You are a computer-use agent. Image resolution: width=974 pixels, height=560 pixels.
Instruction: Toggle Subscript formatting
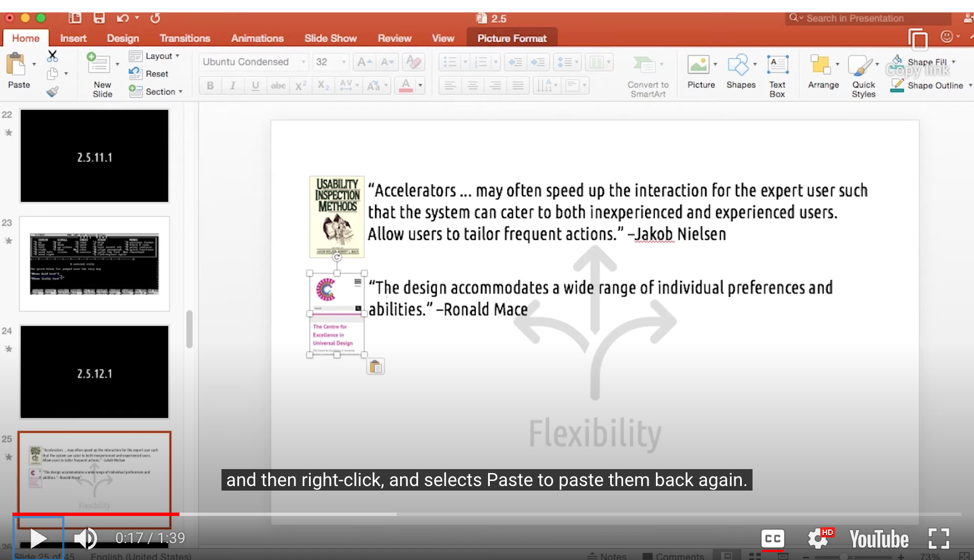(323, 85)
